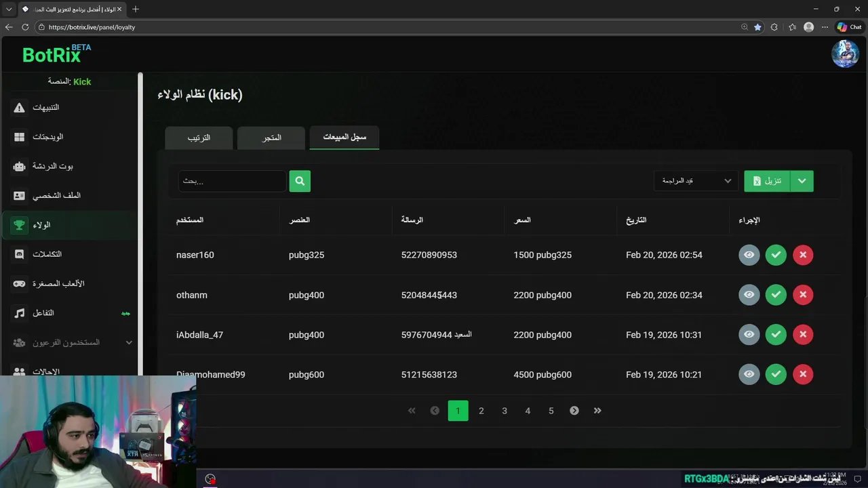This screenshot has width=868, height=488.
Task: Focus the بحث search input field
Action: coord(232,181)
